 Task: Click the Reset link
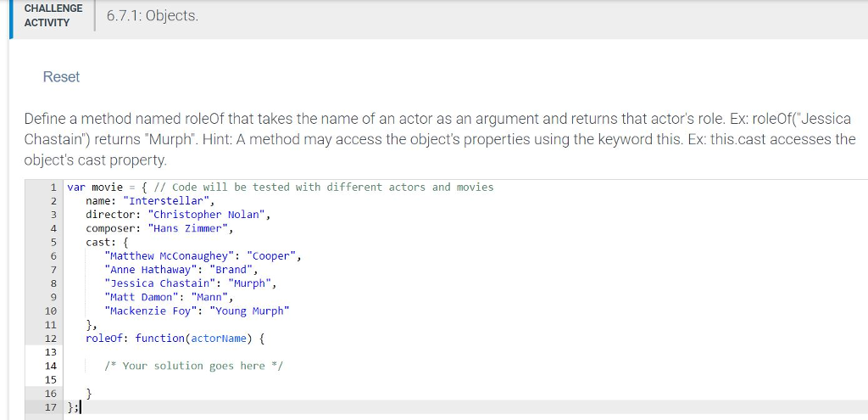(x=61, y=77)
